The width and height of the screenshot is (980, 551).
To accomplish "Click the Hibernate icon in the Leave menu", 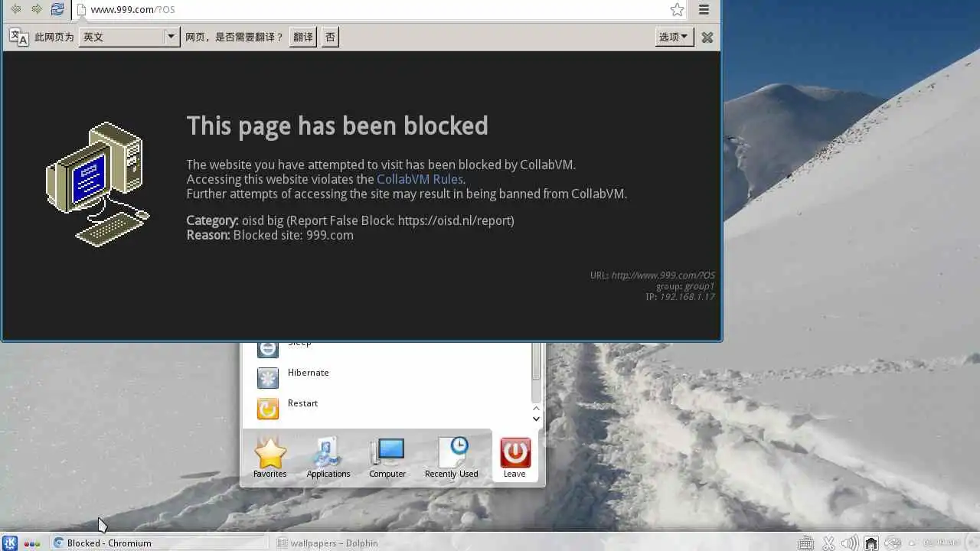I will point(268,378).
